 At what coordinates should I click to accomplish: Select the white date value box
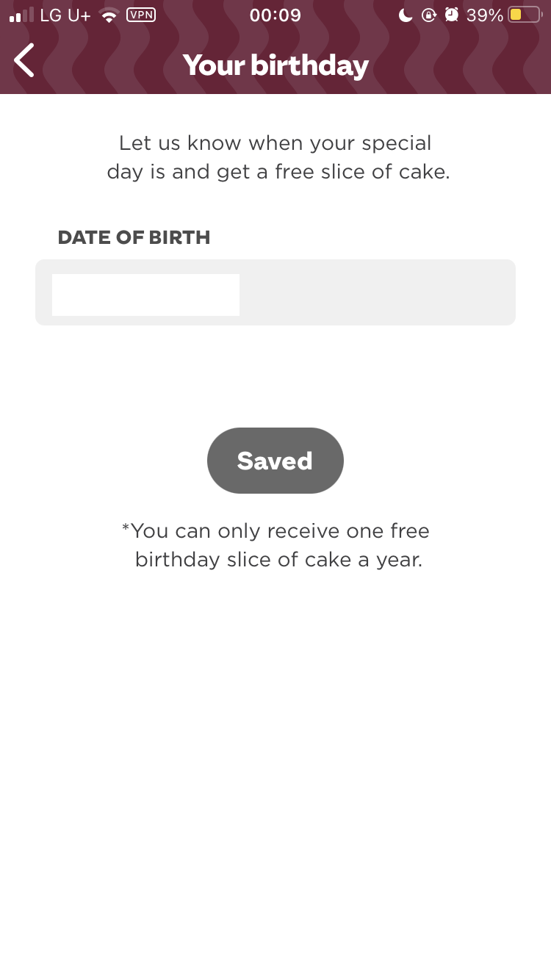(145, 295)
